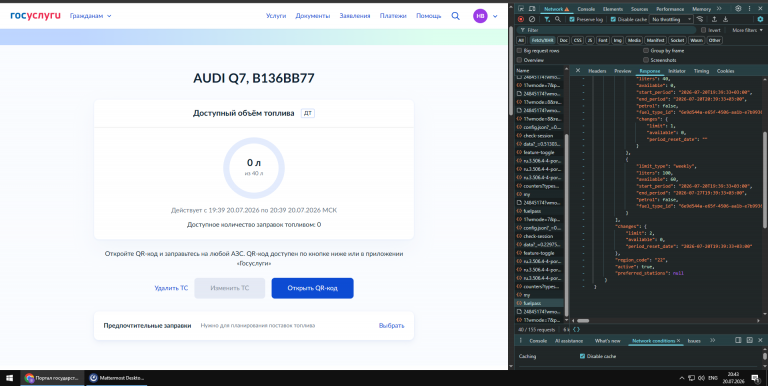Expand the user menu chevron next to the avatar
Viewport: 768px width, 386px height.
click(495, 16)
